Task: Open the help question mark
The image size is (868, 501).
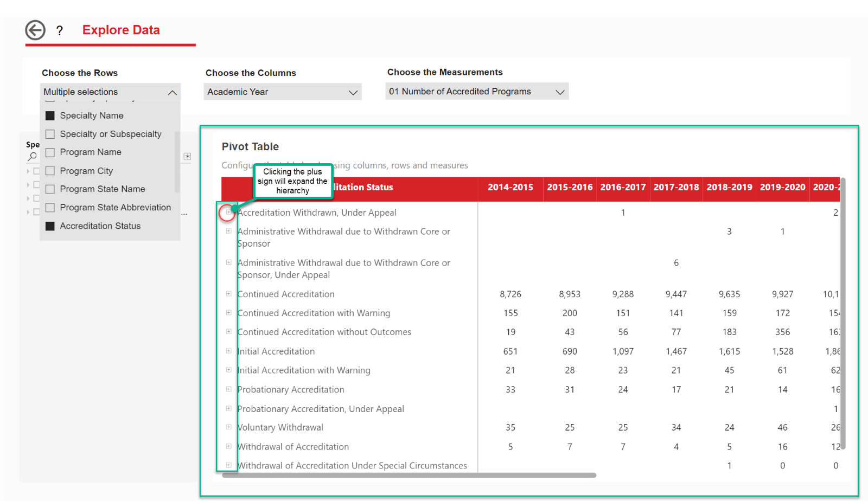Action: tap(60, 31)
